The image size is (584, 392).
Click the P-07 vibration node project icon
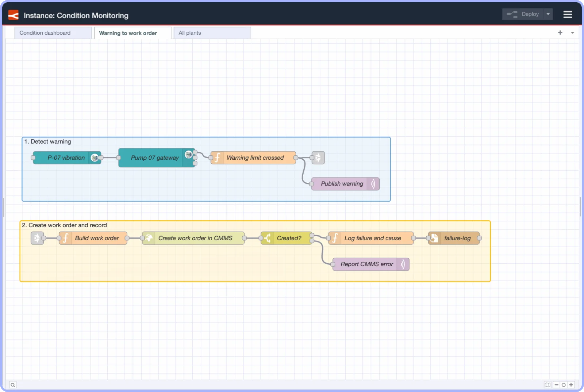(95, 158)
